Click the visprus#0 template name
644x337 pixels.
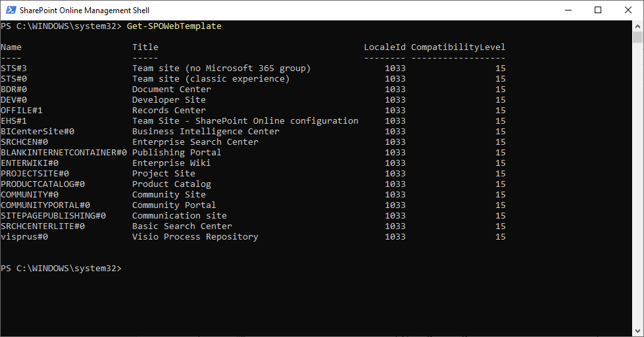tap(24, 237)
